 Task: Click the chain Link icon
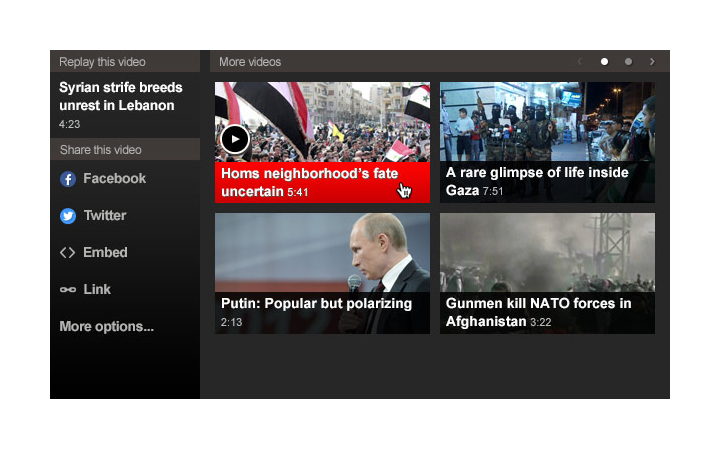pyautogui.click(x=68, y=290)
